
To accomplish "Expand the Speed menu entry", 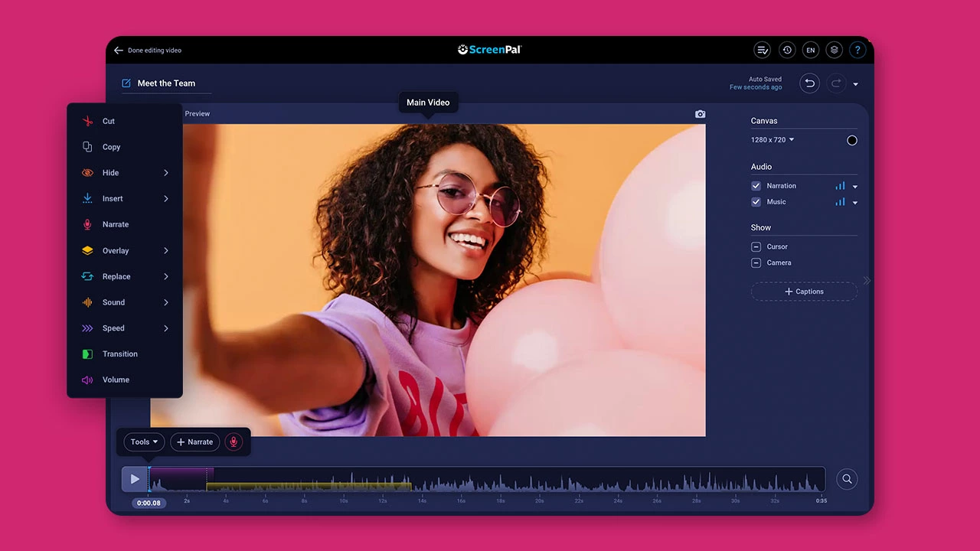I will (113, 328).
